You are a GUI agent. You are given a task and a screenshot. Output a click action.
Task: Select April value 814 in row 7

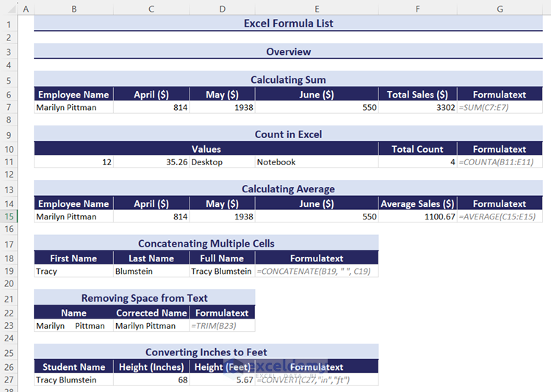[151, 107]
